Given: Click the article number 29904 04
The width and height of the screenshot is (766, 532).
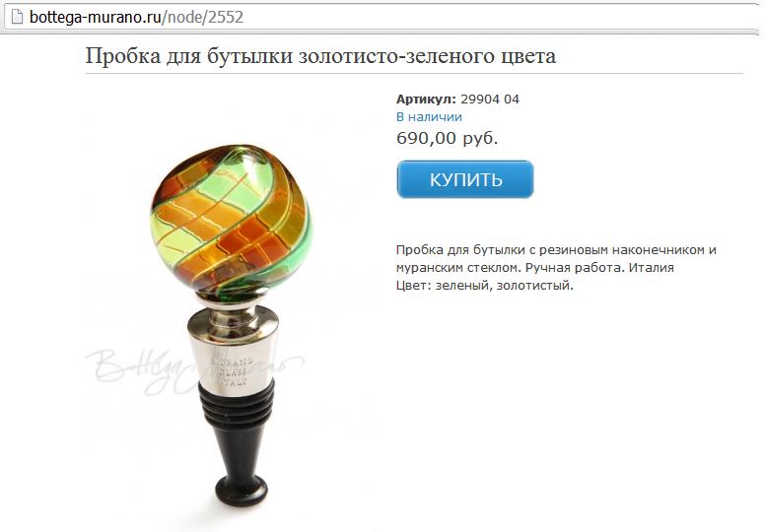Looking at the screenshot, I should tap(490, 100).
